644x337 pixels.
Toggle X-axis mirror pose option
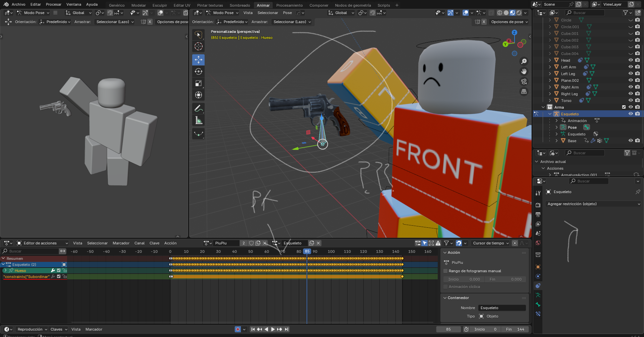click(x=484, y=22)
